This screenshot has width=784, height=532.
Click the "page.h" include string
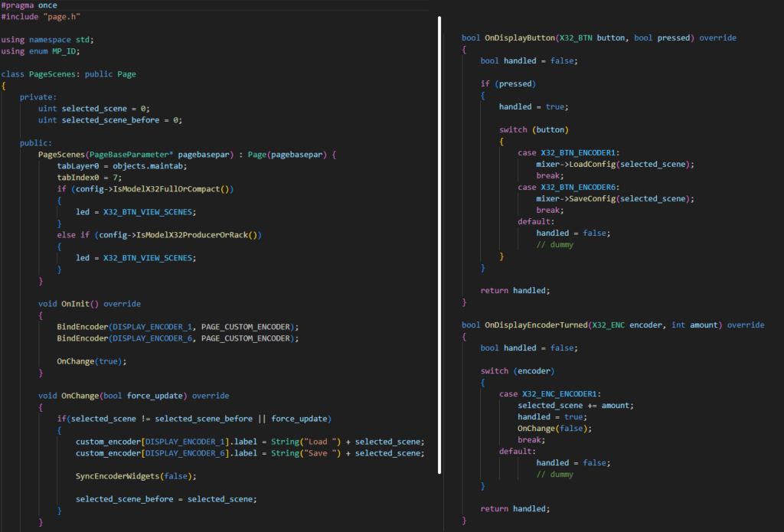point(61,17)
